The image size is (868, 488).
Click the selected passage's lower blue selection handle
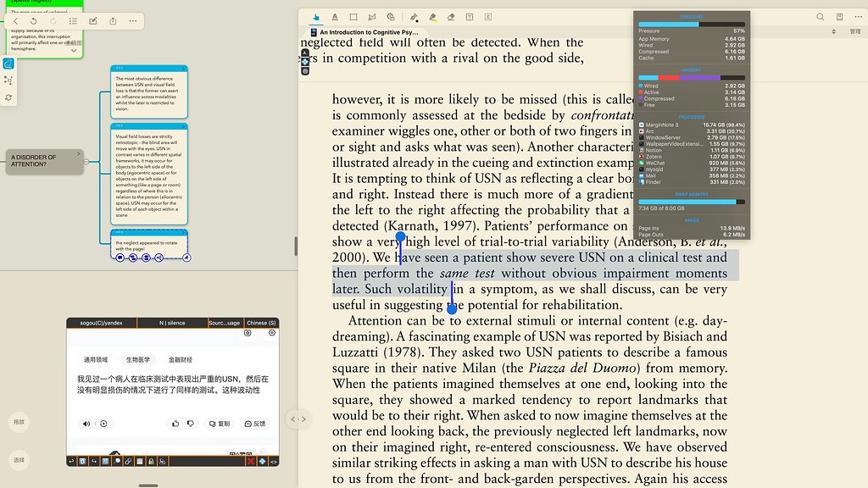[x=452, y=309]
